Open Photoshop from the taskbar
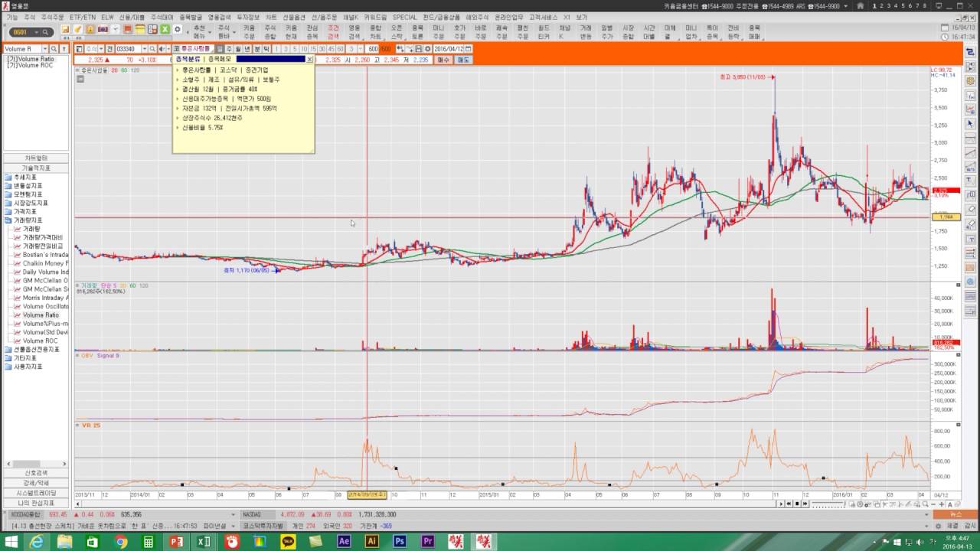 click(x=399, y=541)
